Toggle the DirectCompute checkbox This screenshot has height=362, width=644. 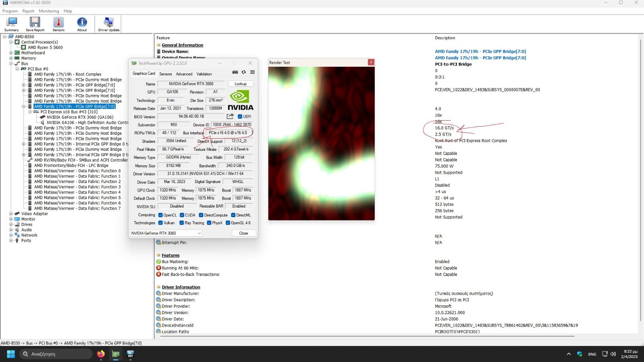201,215
